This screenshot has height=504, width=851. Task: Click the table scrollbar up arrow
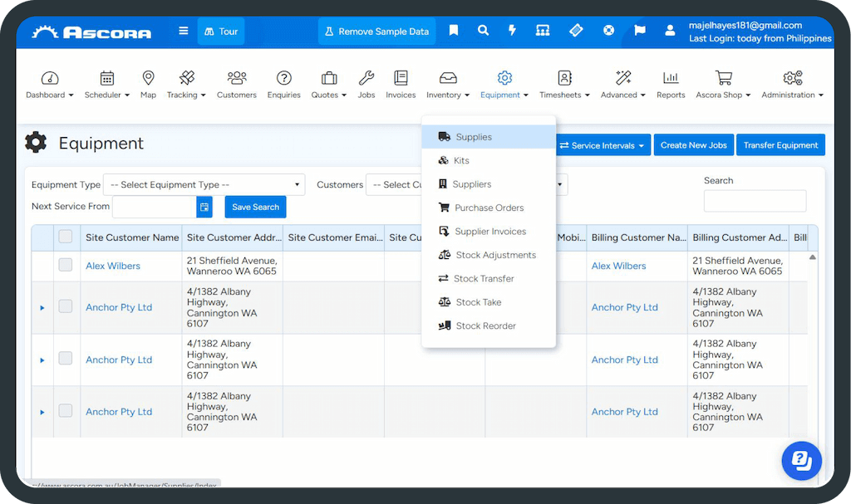(x=813, y=257)
